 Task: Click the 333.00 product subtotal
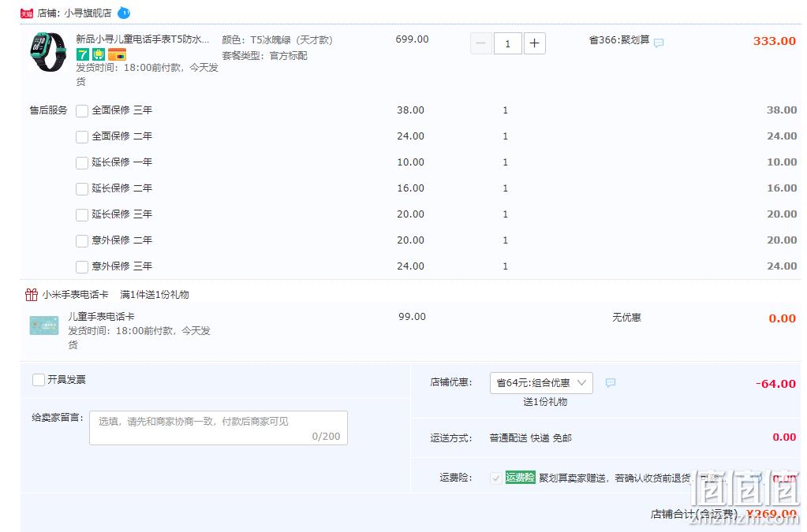[x=774, y=41]
